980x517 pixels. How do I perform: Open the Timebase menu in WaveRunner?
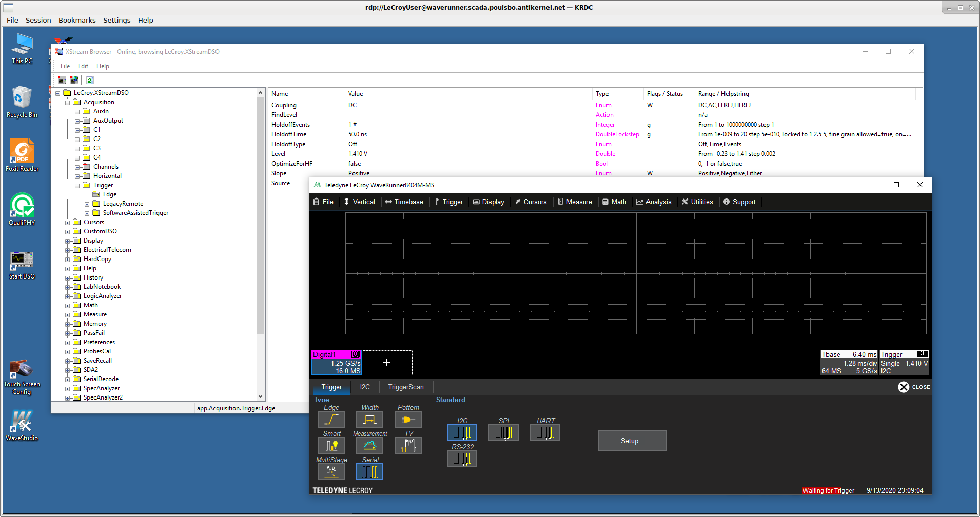(x=404, y=202)
